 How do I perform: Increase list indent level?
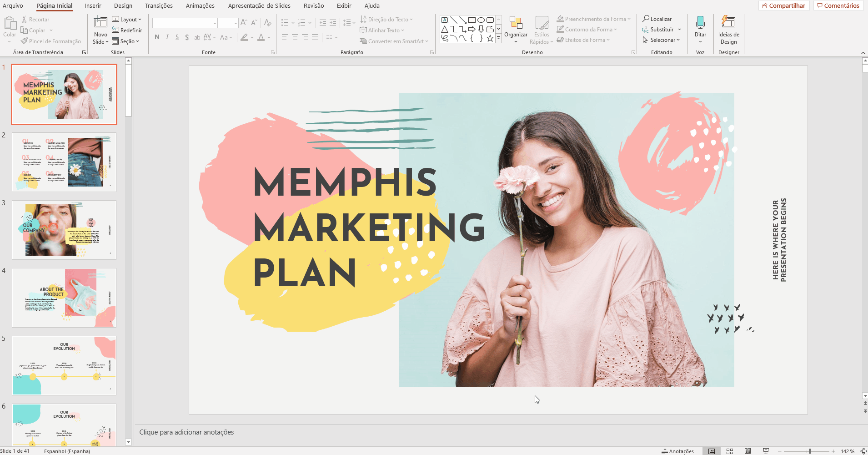tap(333, 22)
